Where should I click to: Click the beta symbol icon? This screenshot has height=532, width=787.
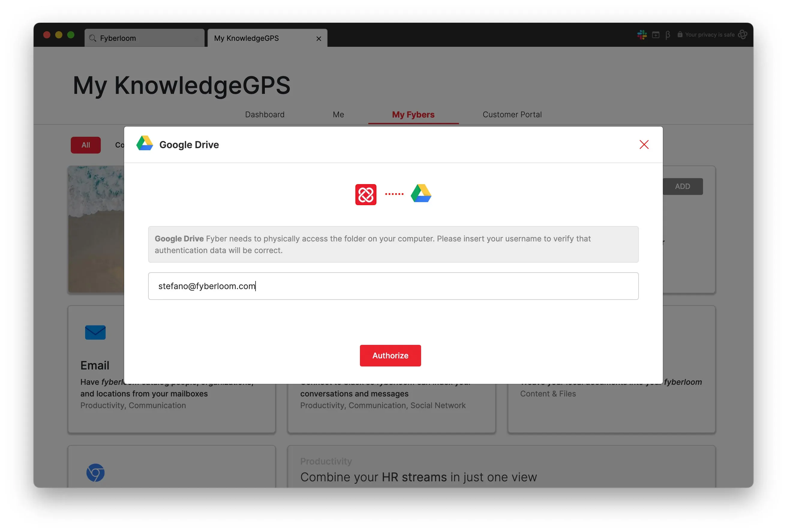(667, 35)
